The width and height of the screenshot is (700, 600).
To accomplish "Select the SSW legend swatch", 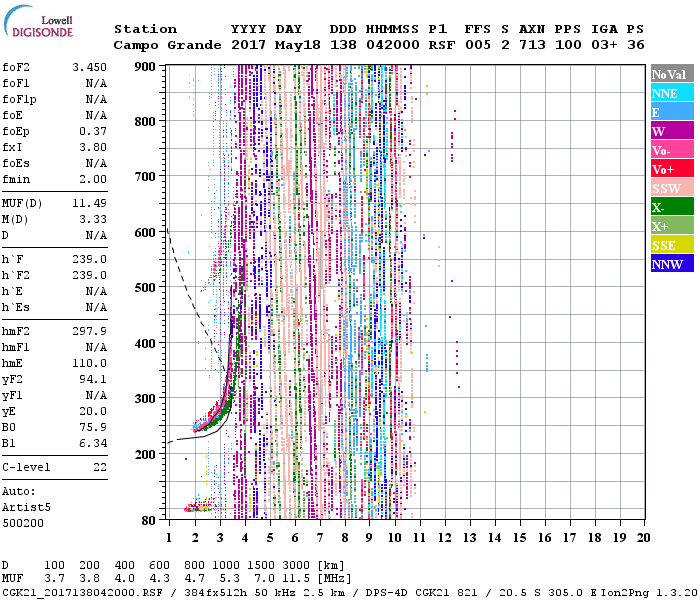I will pyautogui.click(x=670, y=188).
